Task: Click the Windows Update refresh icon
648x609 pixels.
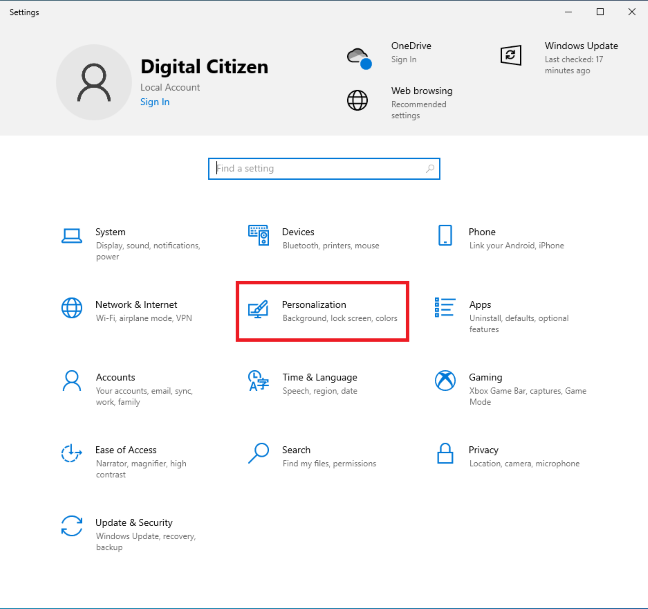Action: (x=511, y=55)
